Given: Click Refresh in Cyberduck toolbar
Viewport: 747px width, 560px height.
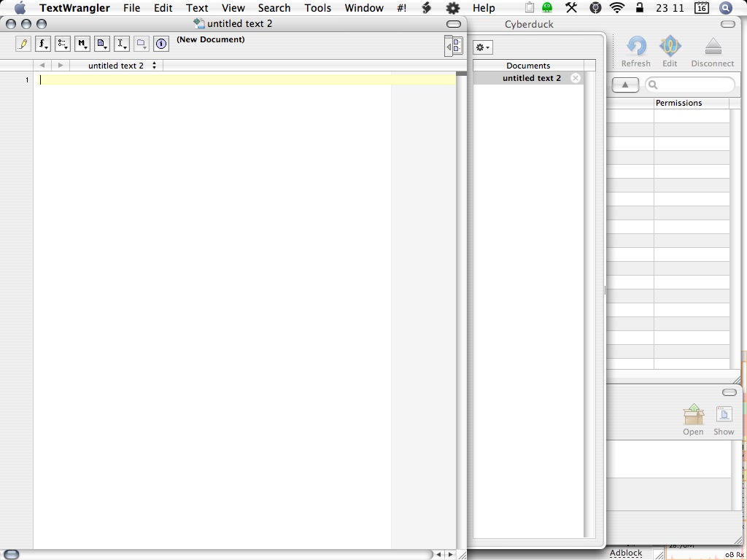Looking at the screenshot, I should click(x=635, y=52).
